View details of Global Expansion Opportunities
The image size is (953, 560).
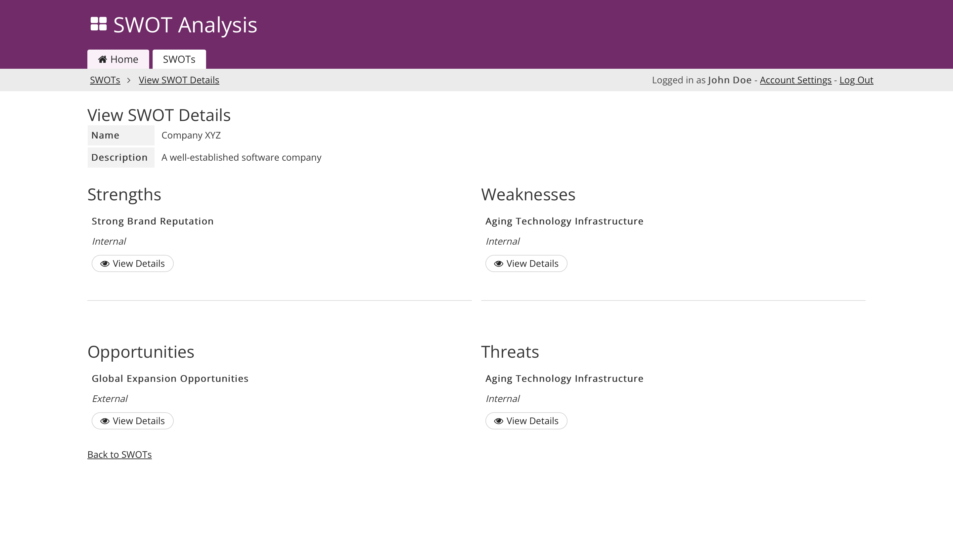pyautogui.click(x=133, y=421)
